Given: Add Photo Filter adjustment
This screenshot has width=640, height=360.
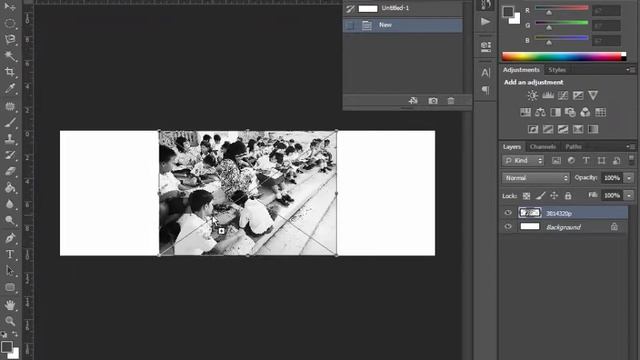Looking at the screenshot, I should point(570,112).
